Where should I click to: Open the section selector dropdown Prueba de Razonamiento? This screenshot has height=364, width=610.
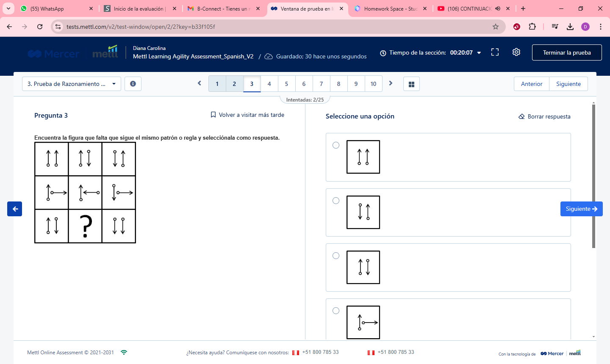coord(72,84)
